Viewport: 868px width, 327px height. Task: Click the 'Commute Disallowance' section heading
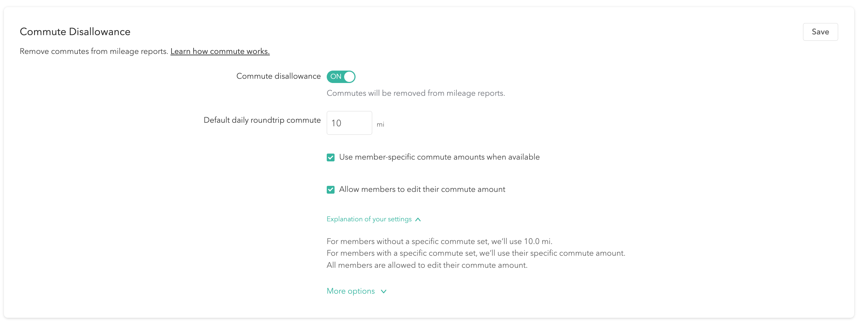[x=75, y=32]
